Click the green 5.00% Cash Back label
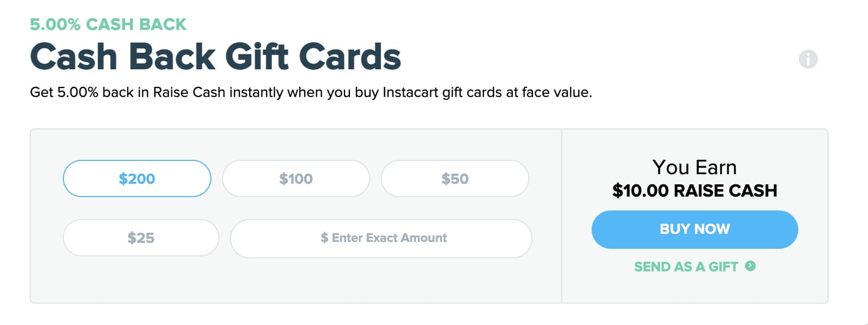Image resolution: width=868 pixels, height=325 pixels. click(x=108, y=25)
